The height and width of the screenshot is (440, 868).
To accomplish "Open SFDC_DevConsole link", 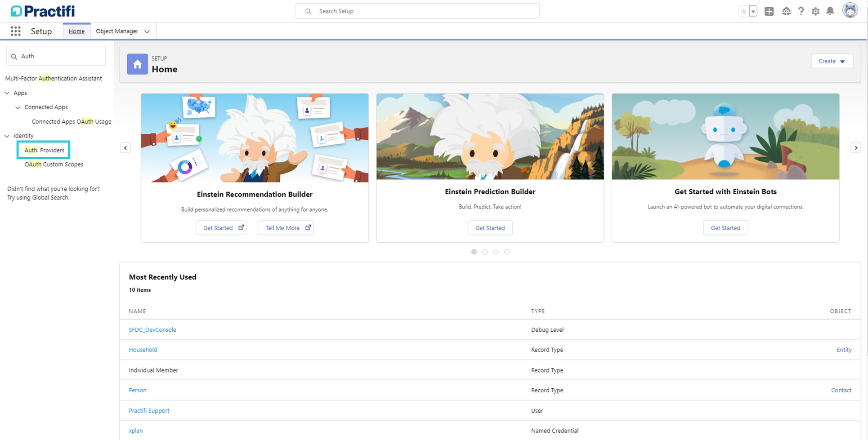I will pos(152,330).
